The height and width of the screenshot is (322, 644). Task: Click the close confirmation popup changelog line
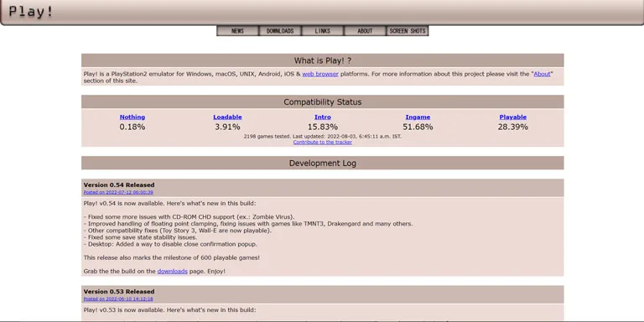pyautogui.click(x=170, y=244)
